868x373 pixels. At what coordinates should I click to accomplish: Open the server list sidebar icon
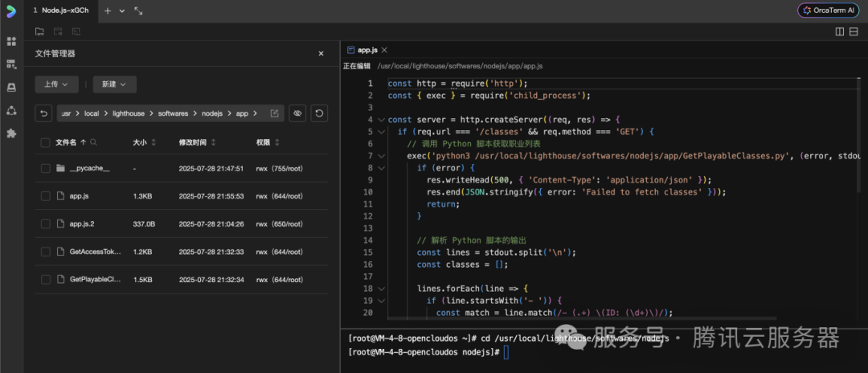click(x=11, y=64)
